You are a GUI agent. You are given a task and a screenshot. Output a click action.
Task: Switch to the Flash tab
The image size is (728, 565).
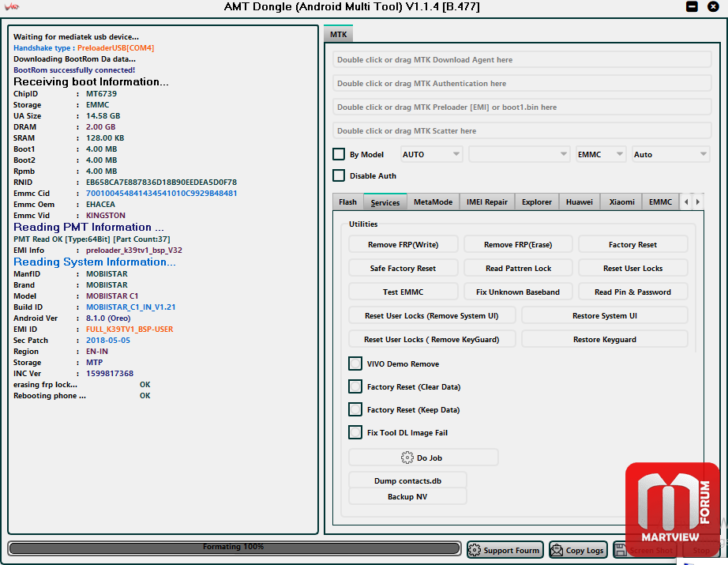347,202
